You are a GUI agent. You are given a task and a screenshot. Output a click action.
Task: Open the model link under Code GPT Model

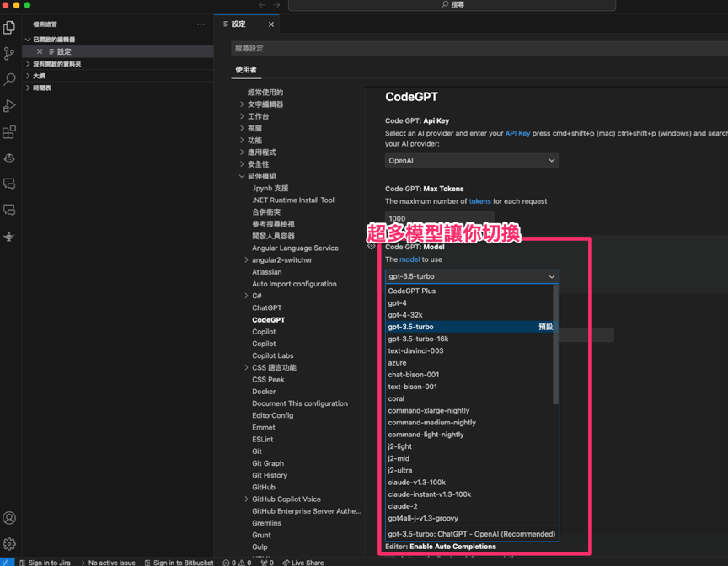pyautogui.click(x=409, y=259)
